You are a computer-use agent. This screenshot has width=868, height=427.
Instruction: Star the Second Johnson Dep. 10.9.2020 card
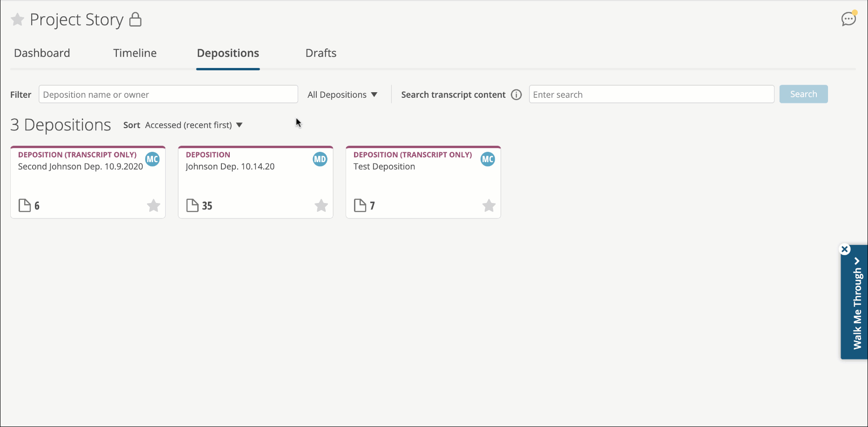point(154,205)
